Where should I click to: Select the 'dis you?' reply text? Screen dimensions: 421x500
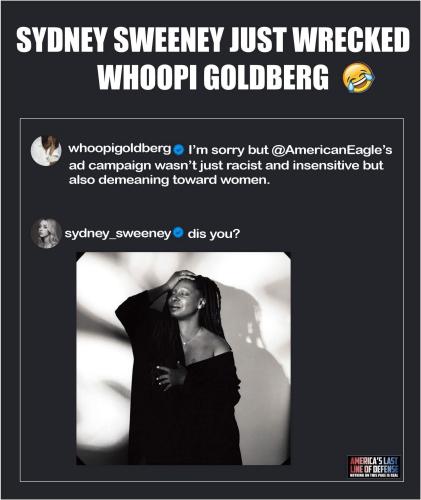click(x=214, y=234)
